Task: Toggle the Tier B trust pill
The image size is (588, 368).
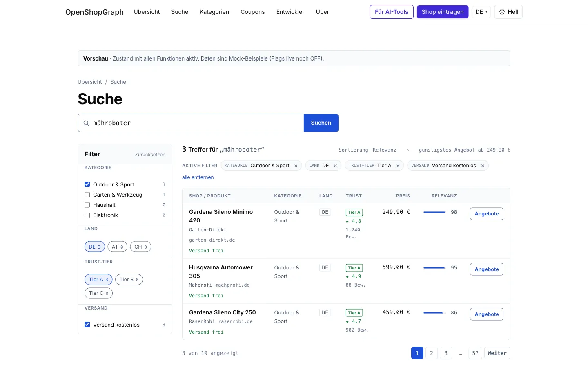Action: (129, 280)
